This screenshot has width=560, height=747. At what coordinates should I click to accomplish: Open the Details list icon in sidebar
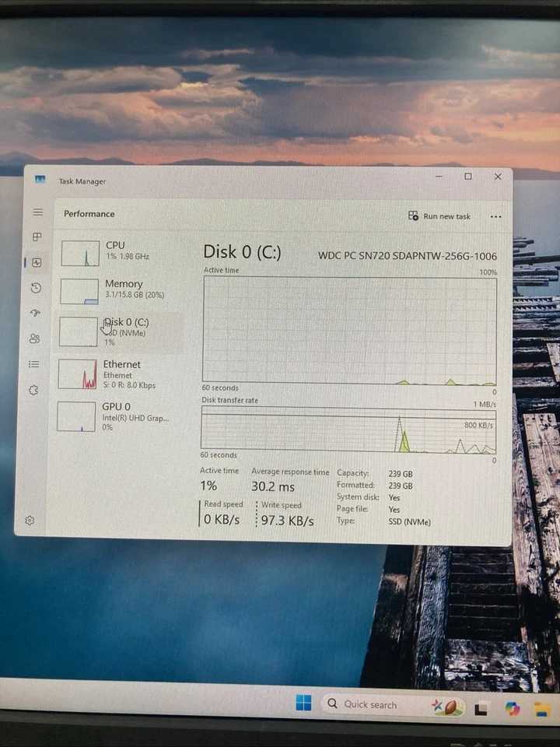[x=33, y=364]
